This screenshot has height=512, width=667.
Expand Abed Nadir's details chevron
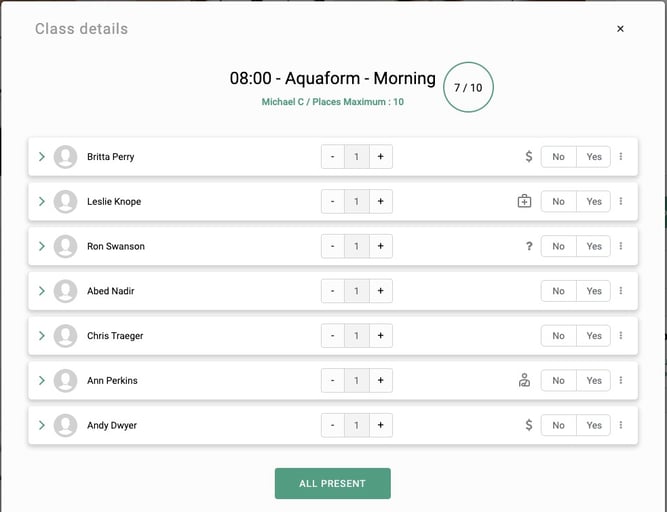42,291
